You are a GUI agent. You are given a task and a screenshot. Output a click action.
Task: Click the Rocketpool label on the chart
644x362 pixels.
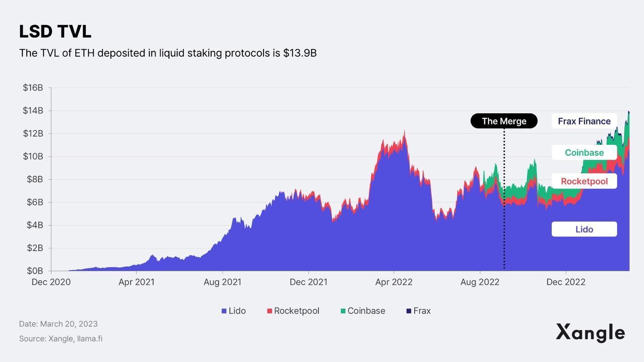[584, 181]
